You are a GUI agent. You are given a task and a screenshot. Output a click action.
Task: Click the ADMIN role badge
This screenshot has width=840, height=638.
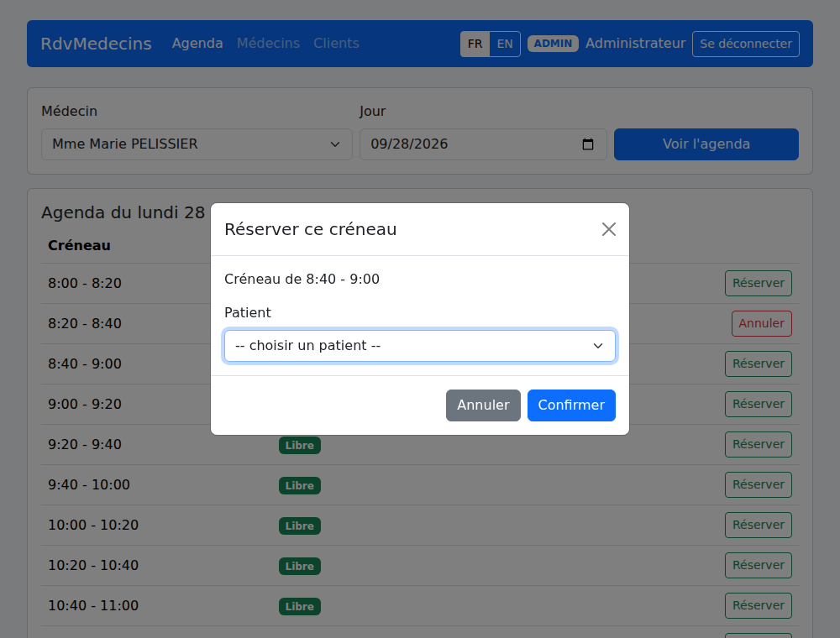pos(553,44)
